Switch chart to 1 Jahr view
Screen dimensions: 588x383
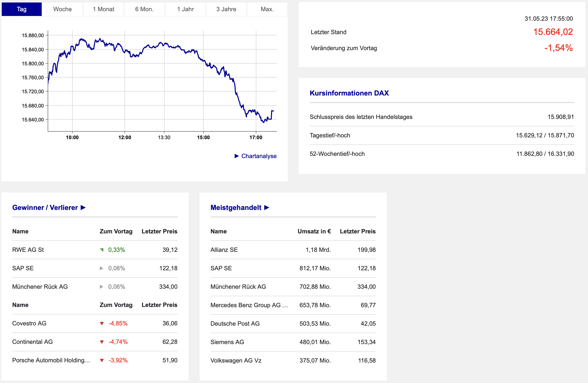point(185,9)
